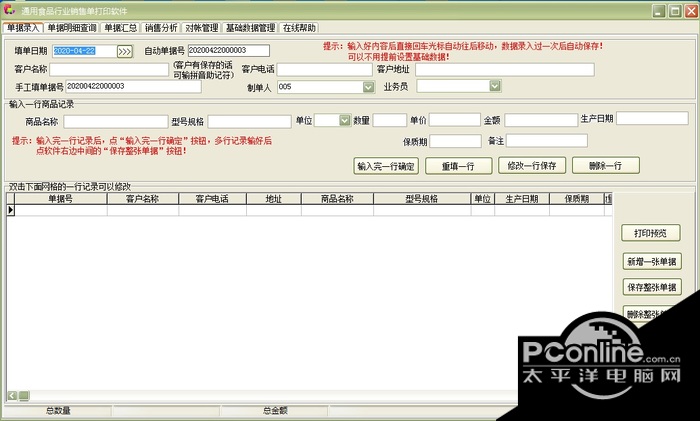Select the grid row indicator arrow
Screen dimensions: 700x421
11,210
